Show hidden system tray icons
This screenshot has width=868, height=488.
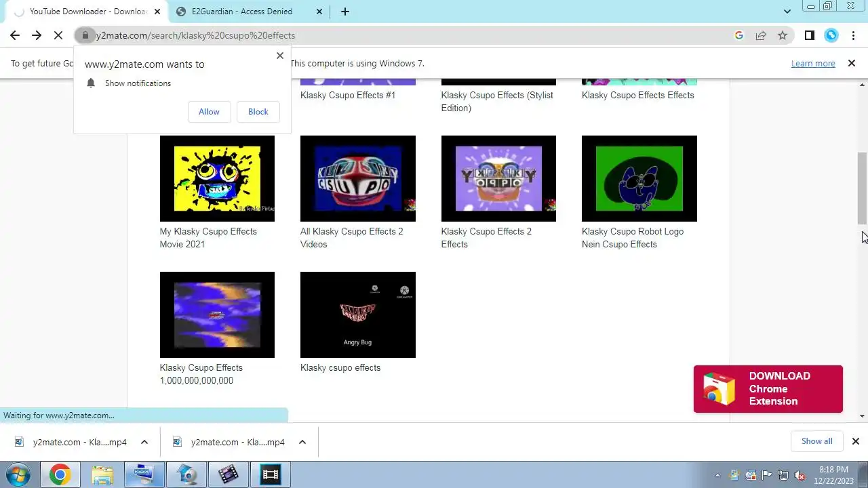click(x=718, y=475)
